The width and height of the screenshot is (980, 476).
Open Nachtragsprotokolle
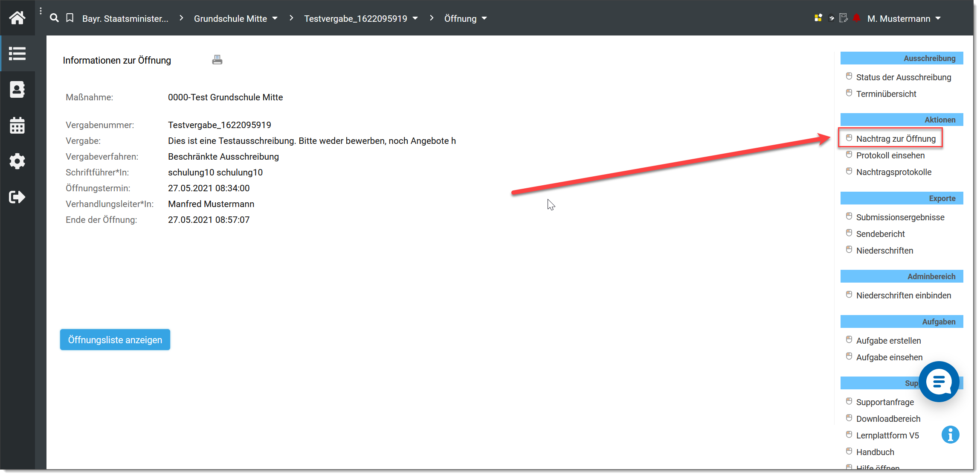pyautogui.click(x=893, y=172)
